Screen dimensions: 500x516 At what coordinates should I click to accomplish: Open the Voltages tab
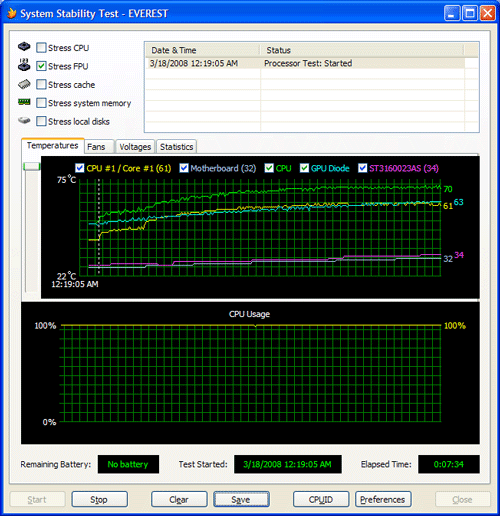(135, 147)
